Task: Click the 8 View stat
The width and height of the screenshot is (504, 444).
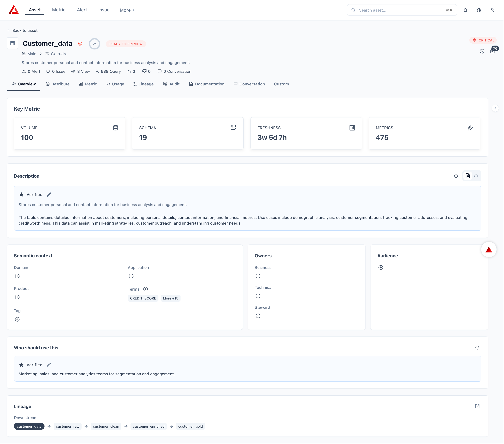Action: [x=81, y=72]
